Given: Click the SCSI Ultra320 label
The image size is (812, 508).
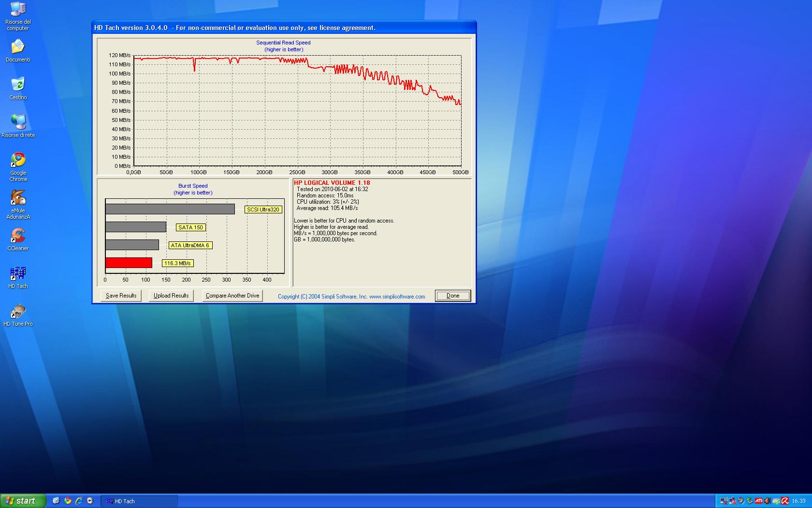Looking at the screenshot, I should [263, 209].
